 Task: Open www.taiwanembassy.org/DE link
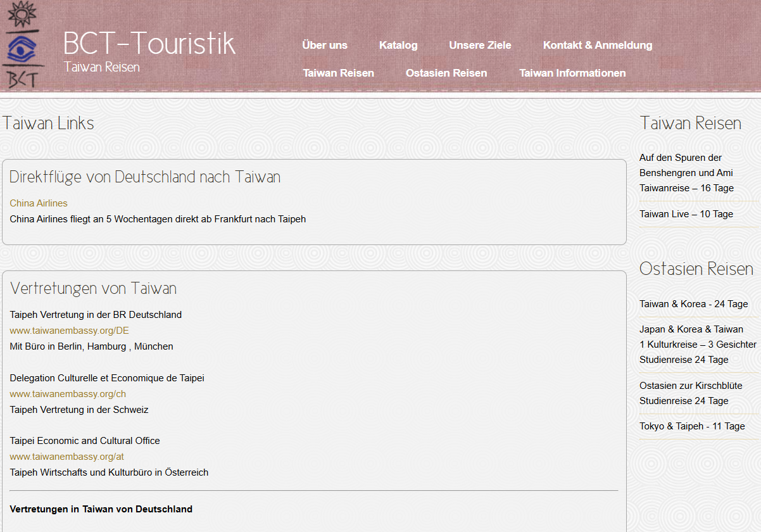click(69, 331)
